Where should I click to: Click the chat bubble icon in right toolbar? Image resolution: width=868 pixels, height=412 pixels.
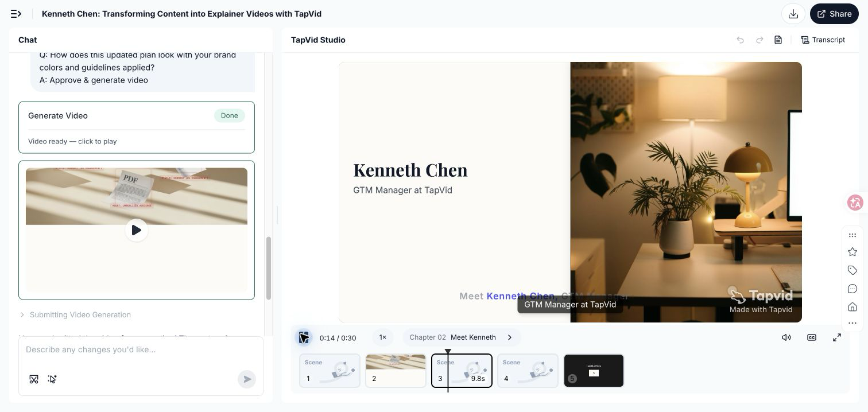852,289
